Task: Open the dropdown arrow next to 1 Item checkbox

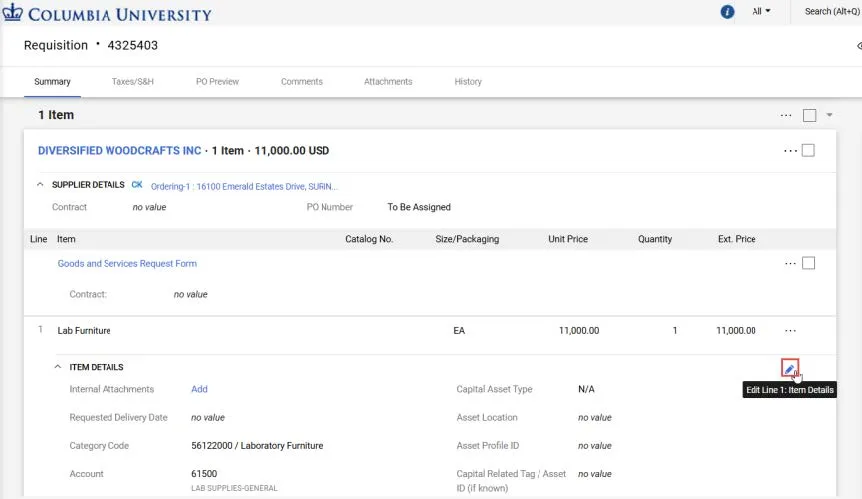Action: click(830, 115)
